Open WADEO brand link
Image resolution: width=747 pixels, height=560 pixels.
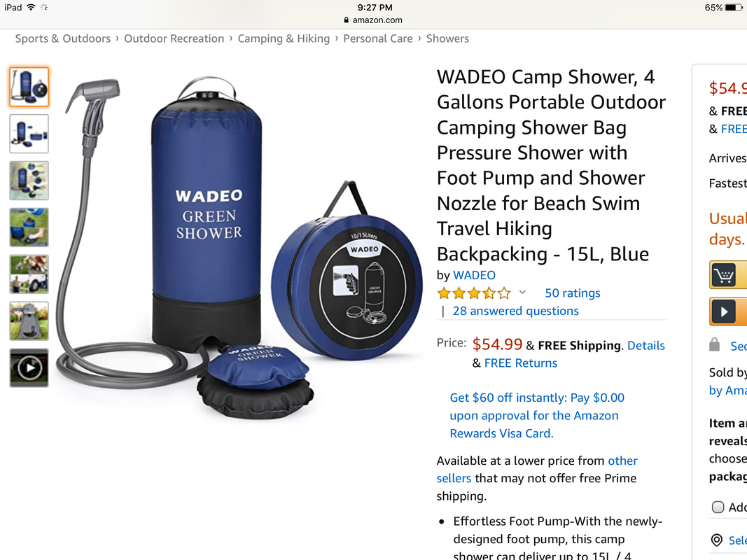[x=474, y=275]
